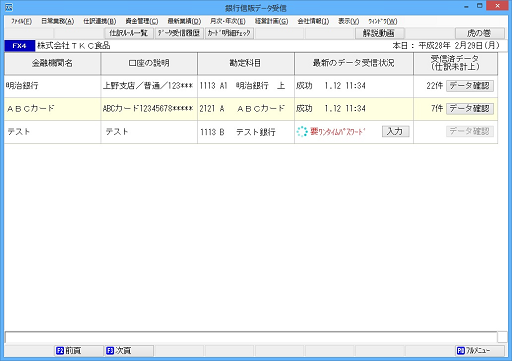
Task: Click the application icon in the title bar
Action: point(9,7)
